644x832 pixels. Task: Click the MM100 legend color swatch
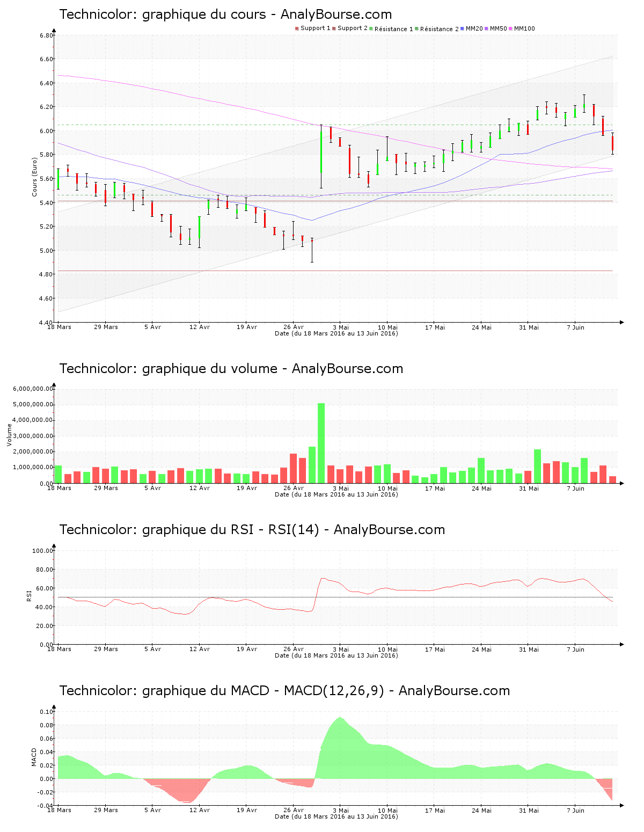(x=510, y=28)
